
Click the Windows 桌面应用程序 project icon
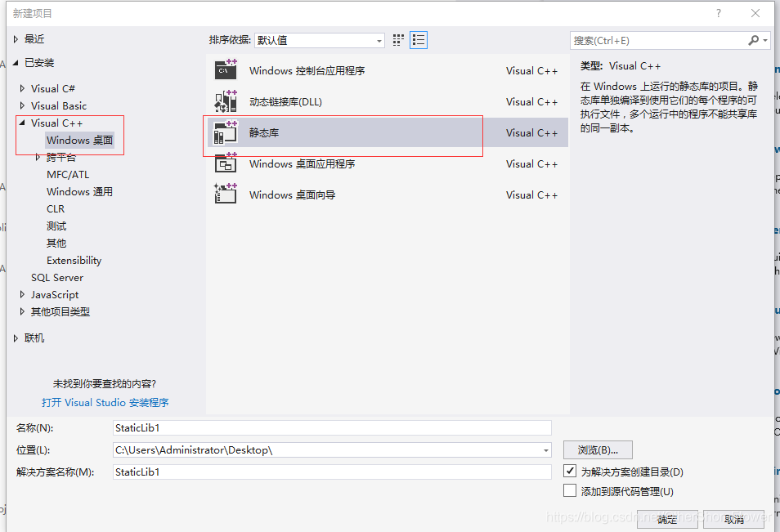[226, 163]
